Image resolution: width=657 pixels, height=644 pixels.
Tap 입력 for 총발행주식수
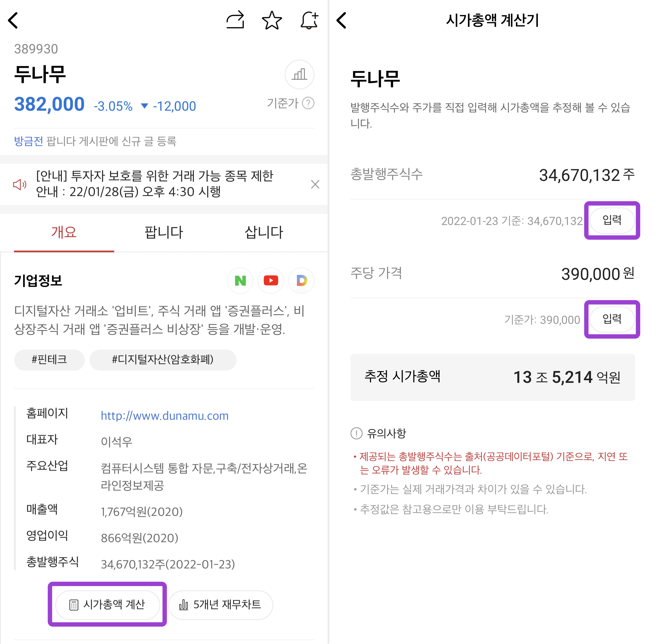click(x=612, y=221)
